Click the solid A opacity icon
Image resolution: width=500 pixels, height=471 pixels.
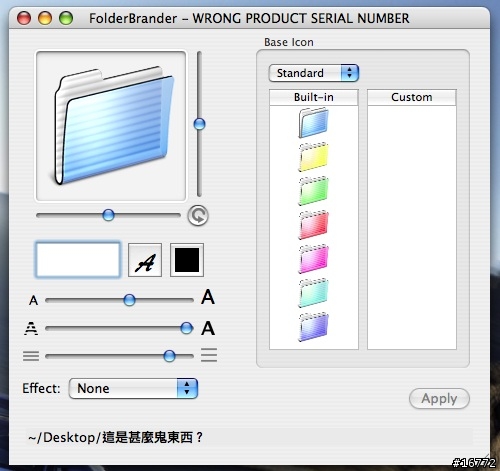pyautogui.click(x=208, y=328)
